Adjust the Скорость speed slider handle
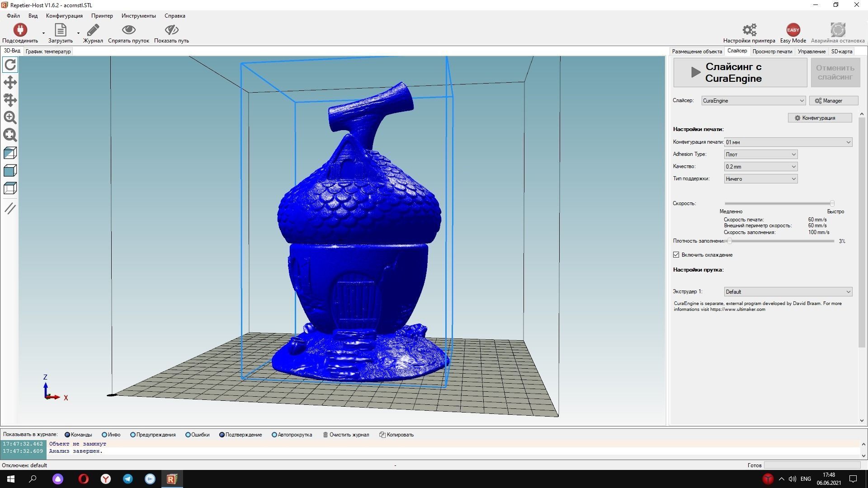Viewport: 868px width, 488px height. point(832,204)
